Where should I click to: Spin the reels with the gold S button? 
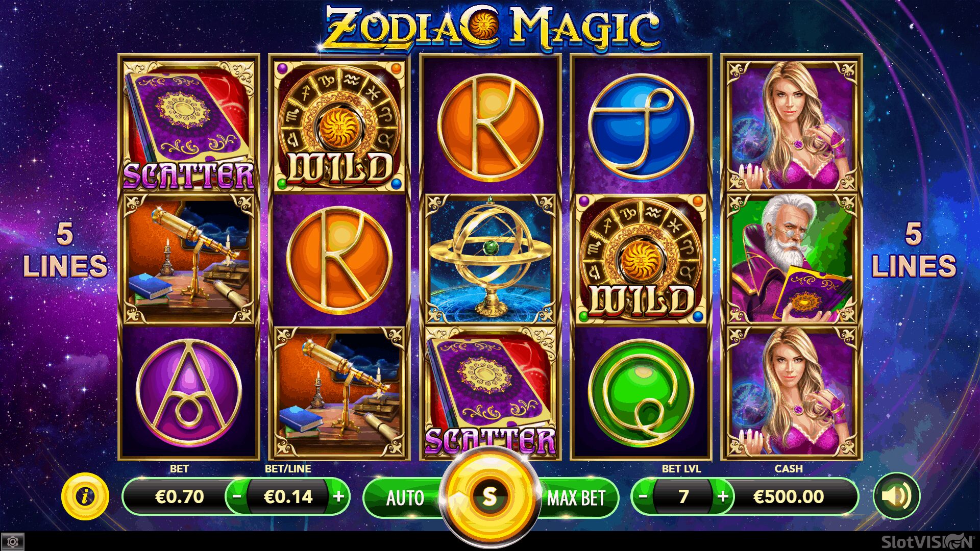[489, 496]
